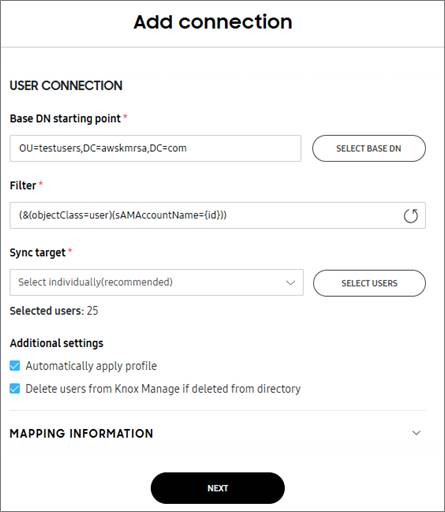Click the Sync target field label
This screenshot has width=445, height=512.
coord(38,253)
